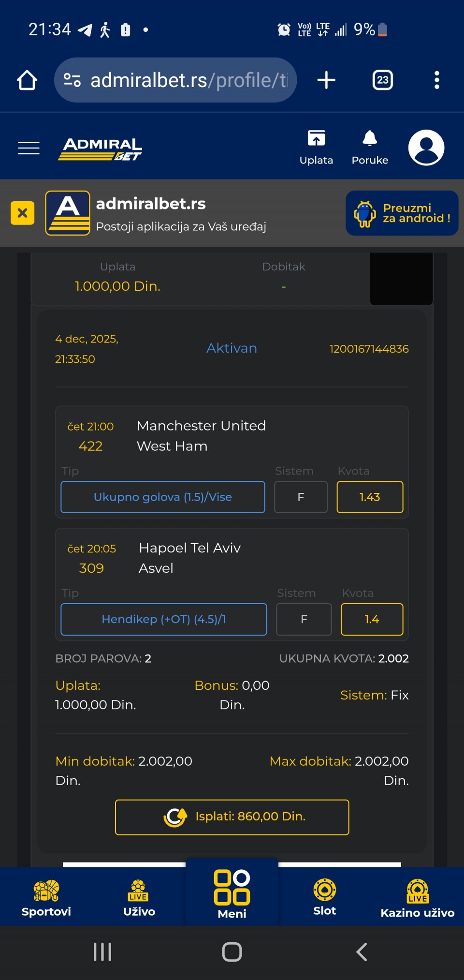This screenshot has height=980, width=464.
Task: Switch to the Uživo live tab
Action: [x=139, y=898]
